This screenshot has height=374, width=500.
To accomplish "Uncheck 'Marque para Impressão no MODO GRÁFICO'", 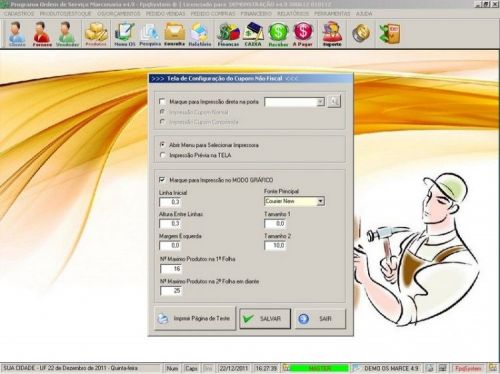I will coord(162,180).
